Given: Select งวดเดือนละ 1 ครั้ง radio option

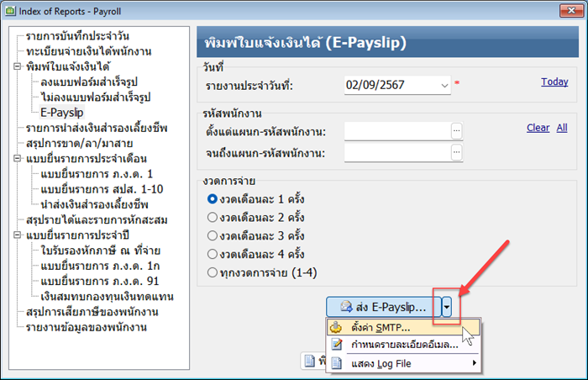Looking at the screenshot, I should 213,198.
